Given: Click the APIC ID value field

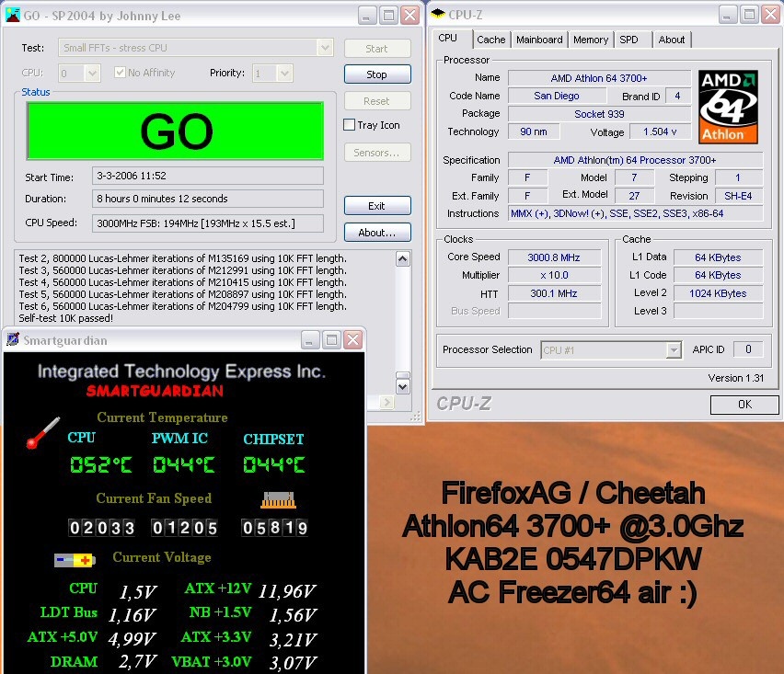Looking at the screenshot, I should (x=748, y=349).
